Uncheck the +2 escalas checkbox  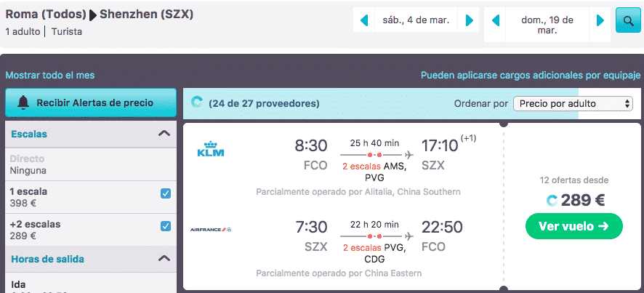[x=166, y=226]
